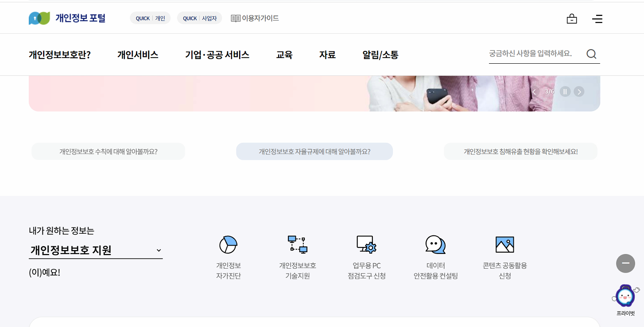This screenshot has width=644, height=327.
Task: Click 개인정보보호 침해유출 현황을 확인해보세요! button
Action: click(x=520, y=151)
